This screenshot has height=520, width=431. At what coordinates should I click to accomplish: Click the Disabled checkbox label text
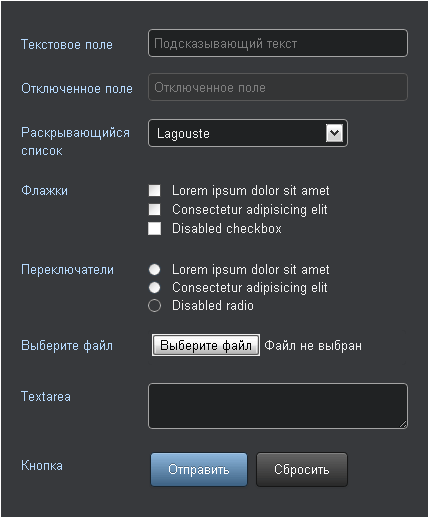(227, 229)
